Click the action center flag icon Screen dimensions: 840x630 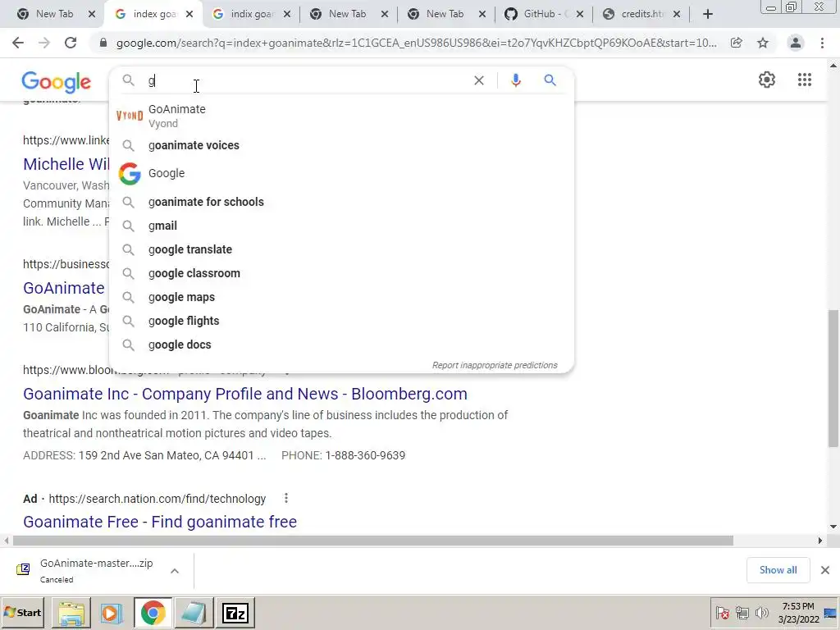pyautogui.click(x=722, y=612)
